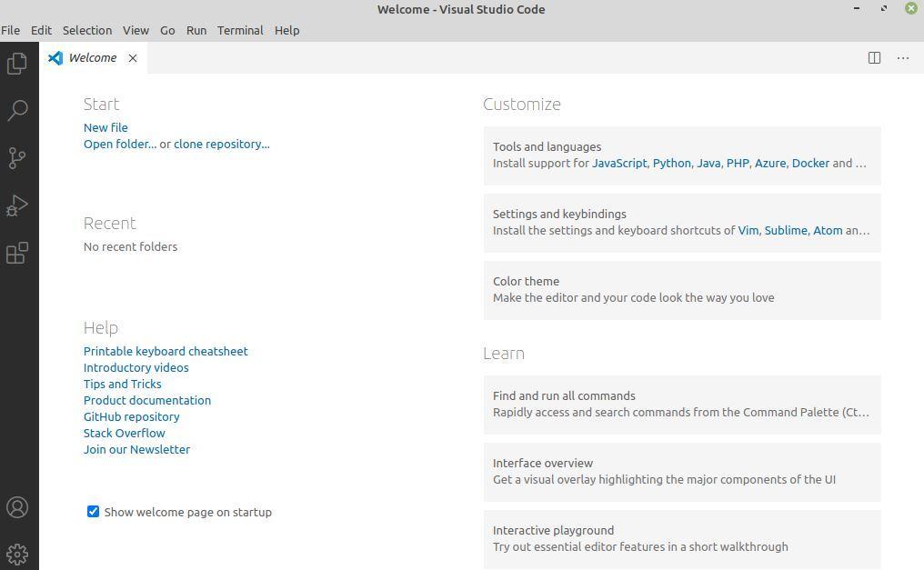Image resolution: width=924 pixels, height=570 pixels.
Task: Click the New file link
Action: tap(105, 128)
